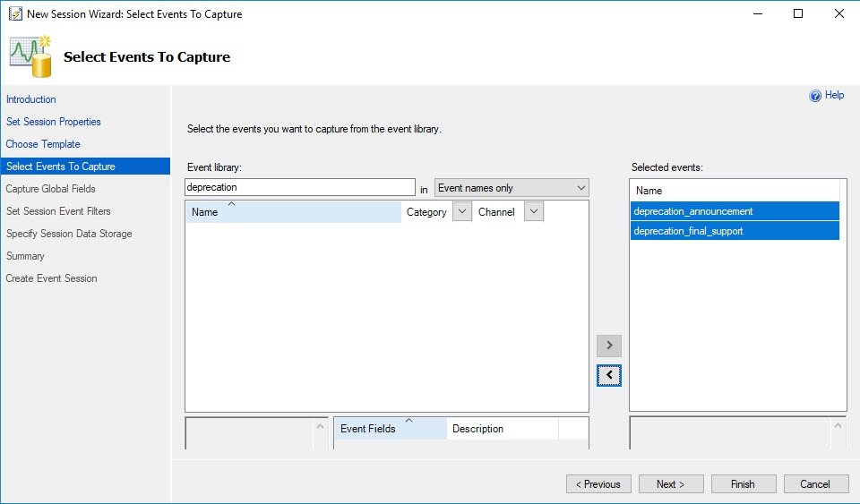The image size is (860, 504).
Task: Minimize the wizard window
Action: coord(758,13)
